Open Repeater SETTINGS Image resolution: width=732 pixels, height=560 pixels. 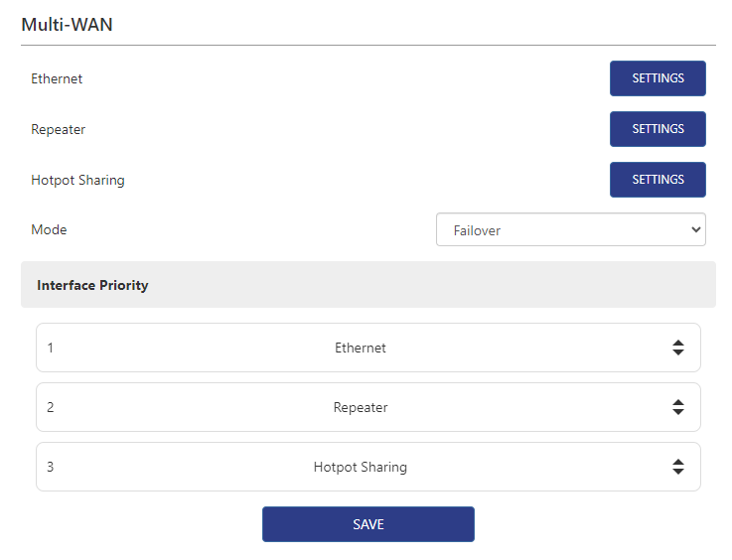click(658, 129)
